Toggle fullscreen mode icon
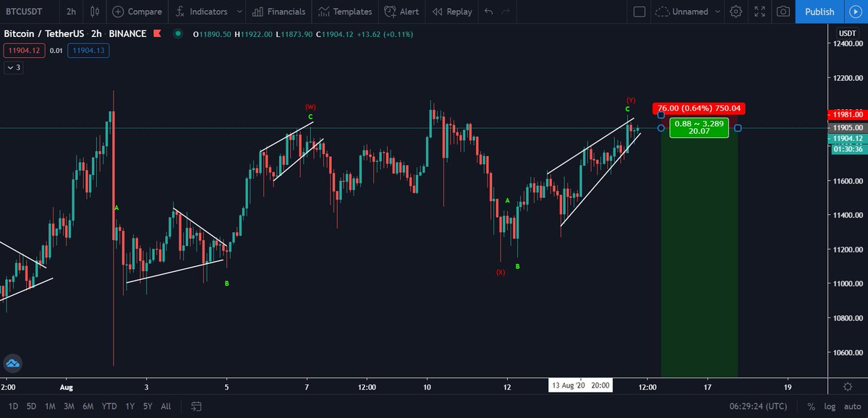Screen dimensions: 868x418 coord(759,12)
